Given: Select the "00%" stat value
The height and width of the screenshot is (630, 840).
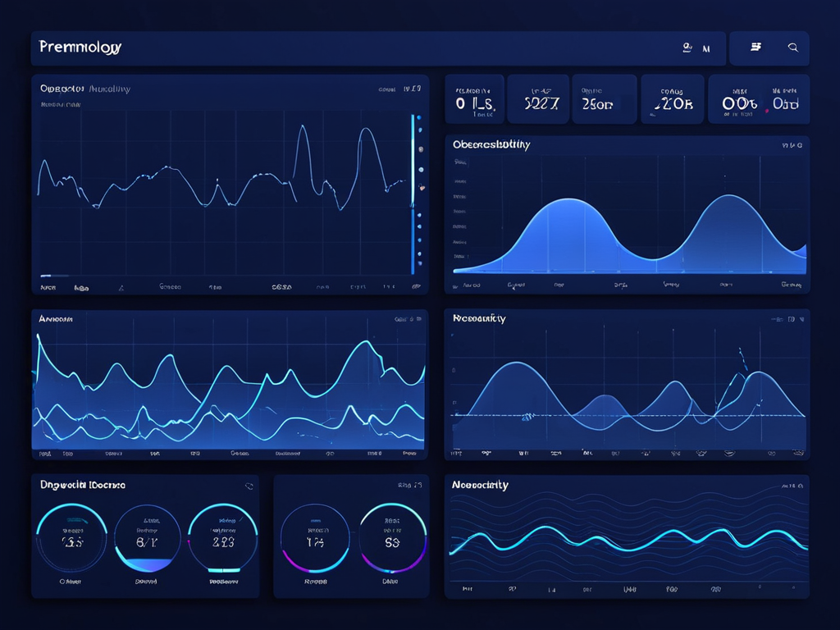Looking at the screenshot, I should 739,103.
